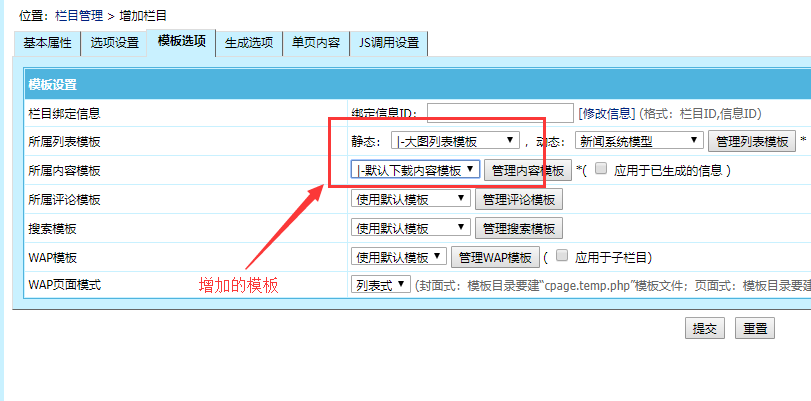
Task: Click the 绑定信息ID input field
Action: tap(500, 113)
